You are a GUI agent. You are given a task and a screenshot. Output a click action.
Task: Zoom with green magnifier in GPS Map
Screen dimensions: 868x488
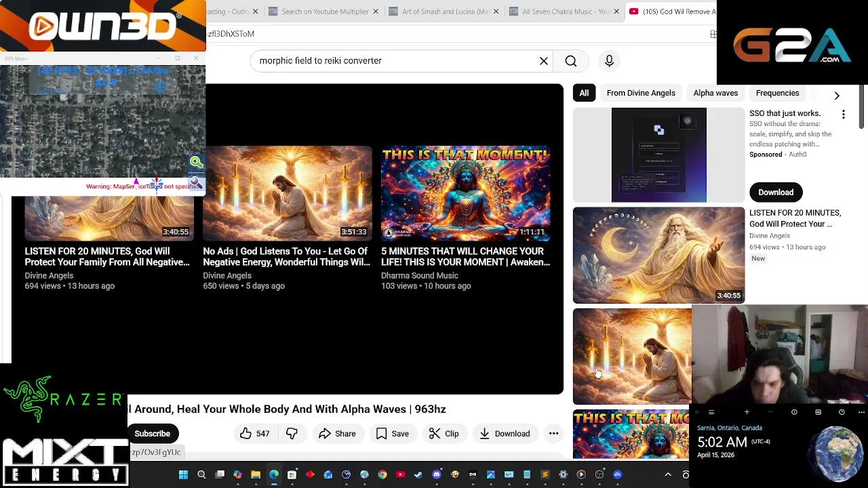coord(196,162)
